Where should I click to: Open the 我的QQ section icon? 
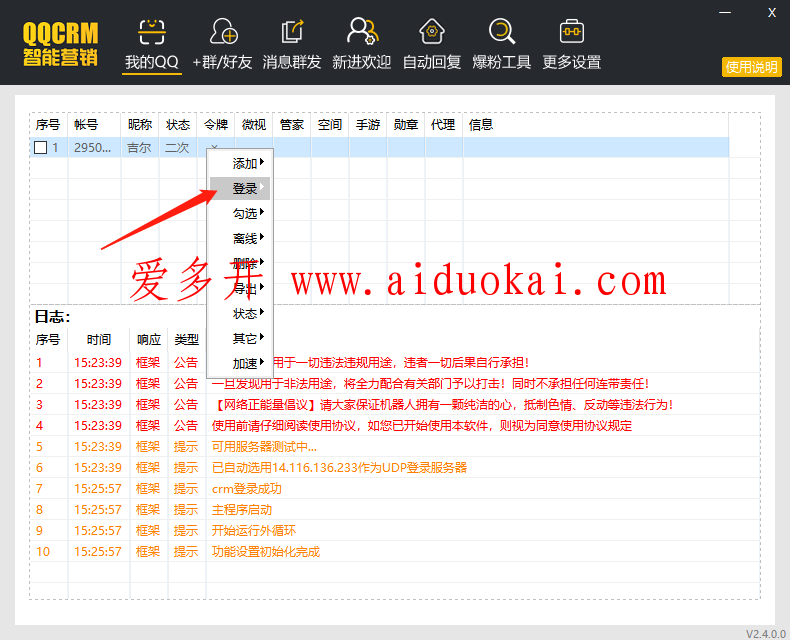tap(151, 32)
